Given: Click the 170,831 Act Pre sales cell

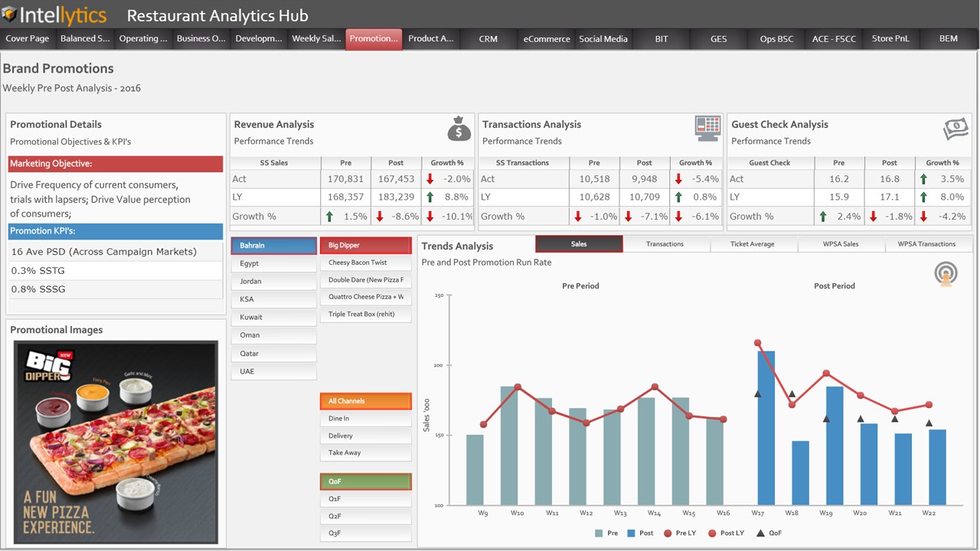Looking at the screenshot, I should [345, 179].
